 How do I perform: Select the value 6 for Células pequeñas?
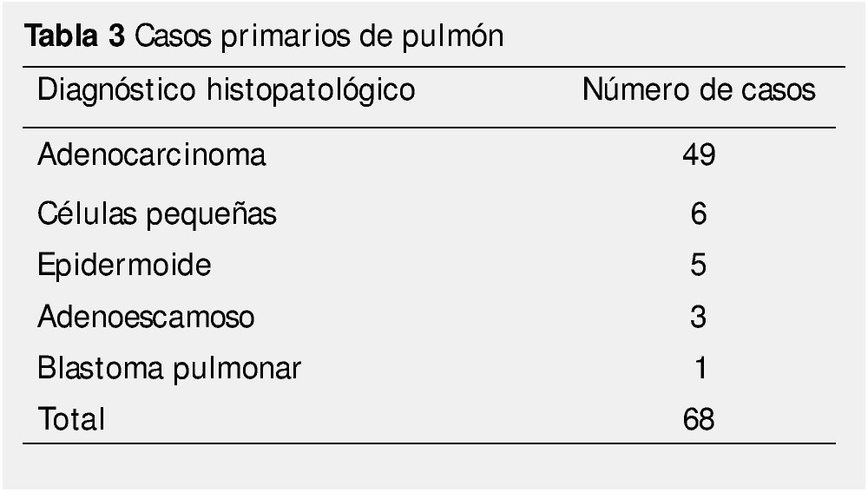coord(699,213)
